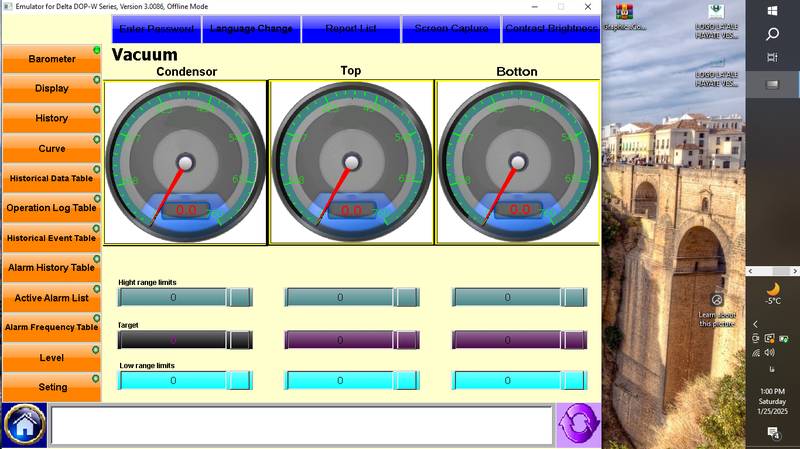The image size is (800, 449).
Task: Select the Top vacuum gauge
Action: pos(351,162)
